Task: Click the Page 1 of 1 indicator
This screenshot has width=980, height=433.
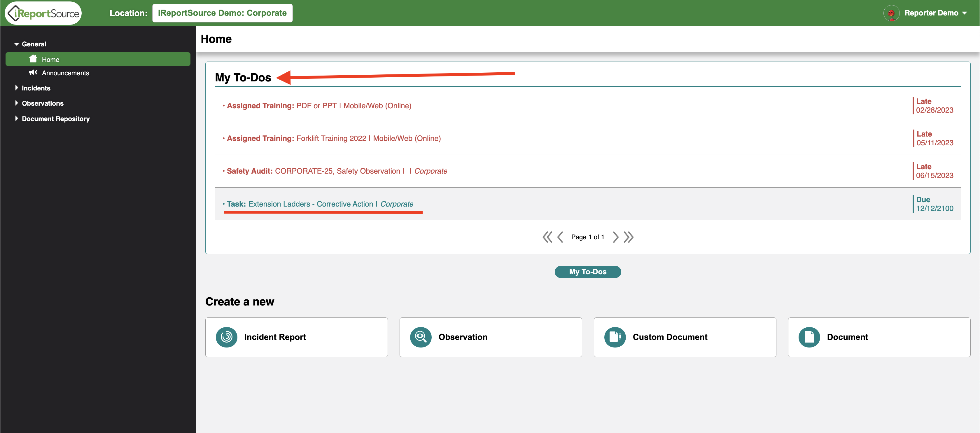Action: (x=587, y=237)
